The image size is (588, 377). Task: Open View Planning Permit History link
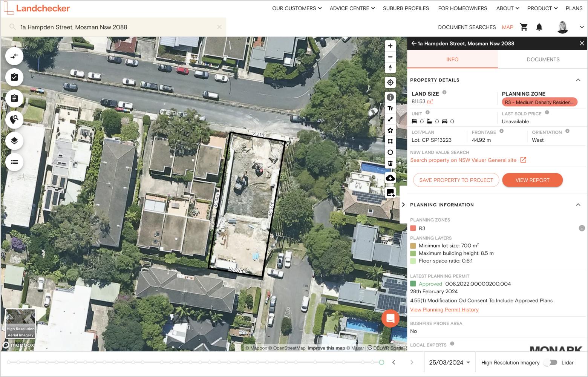click(x=444, y=310)
